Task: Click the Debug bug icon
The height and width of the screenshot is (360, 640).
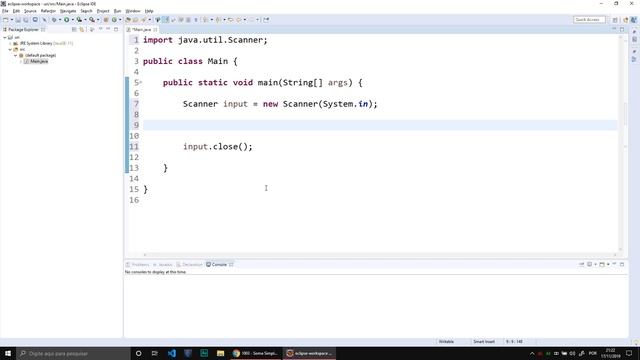Action: (x=54, y=20)
